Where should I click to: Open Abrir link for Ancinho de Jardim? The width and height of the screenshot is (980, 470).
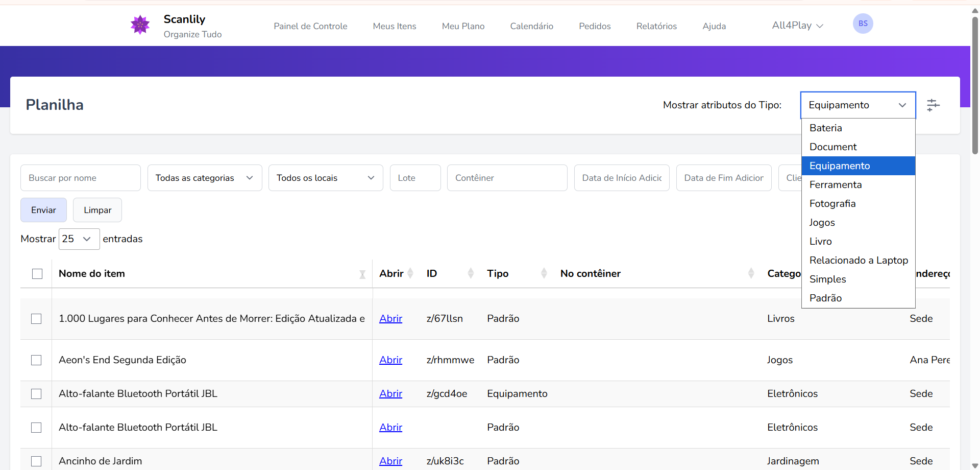[390, 461]
